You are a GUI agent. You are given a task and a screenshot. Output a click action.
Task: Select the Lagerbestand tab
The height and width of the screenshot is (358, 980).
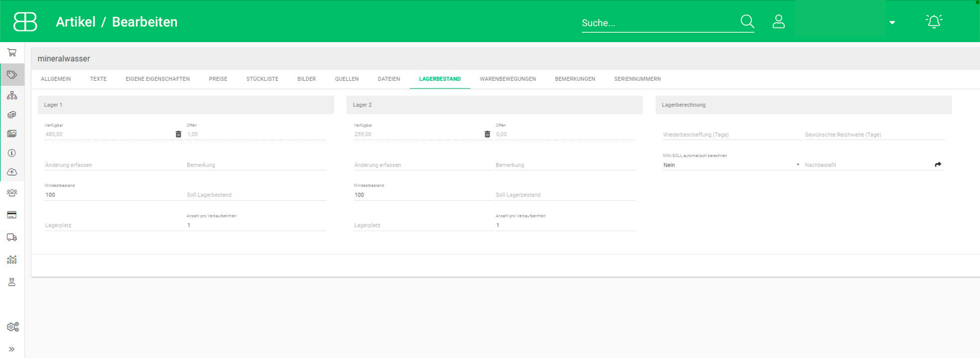point(440,79)
